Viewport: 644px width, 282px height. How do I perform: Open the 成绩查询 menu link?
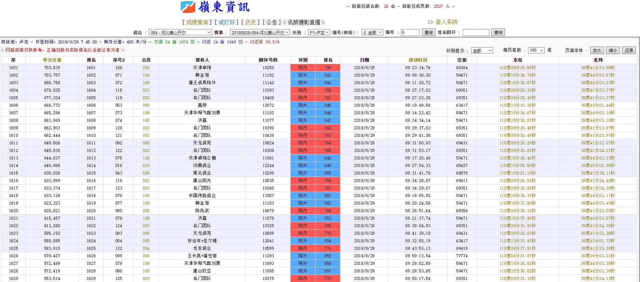[197, 22]
